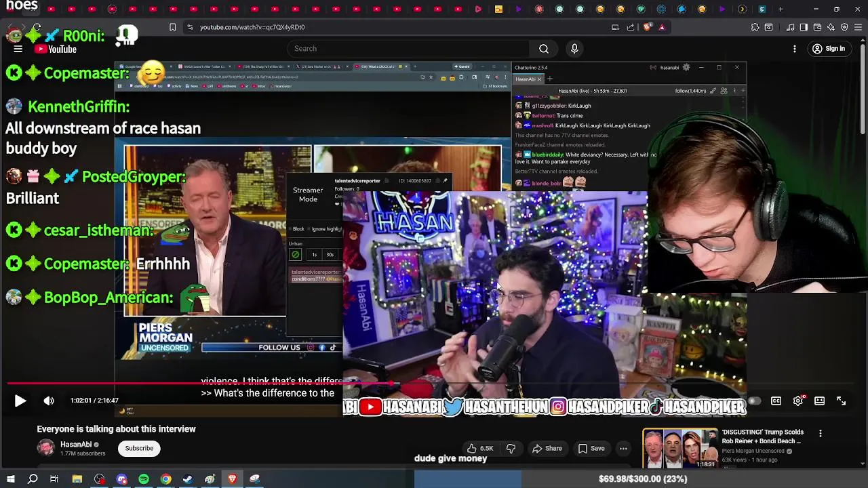Image resolution: width=868 pixels, height=488 pixels.
Task: Open the menu for the recommended video
Action: pyautogui.click(x=821, y=434)
